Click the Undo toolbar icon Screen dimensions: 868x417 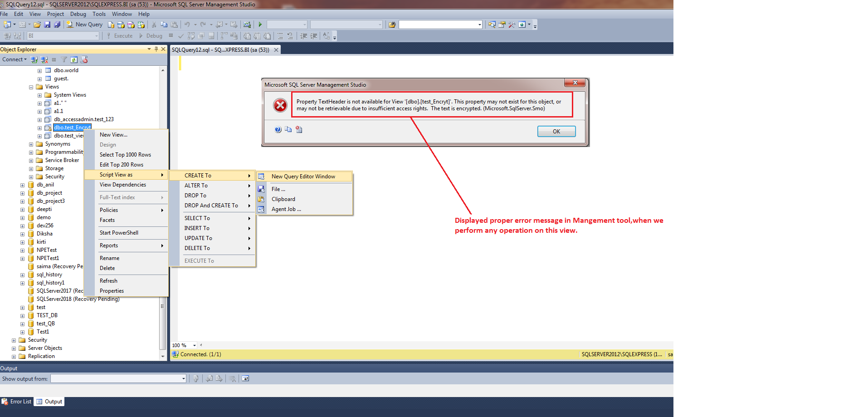point(187,25)
